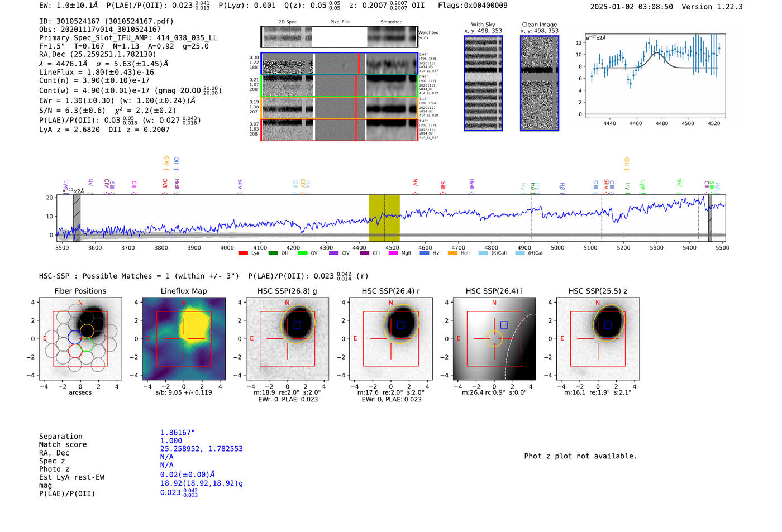Select the purple CIV legend swatch

[x=333, y=253]
